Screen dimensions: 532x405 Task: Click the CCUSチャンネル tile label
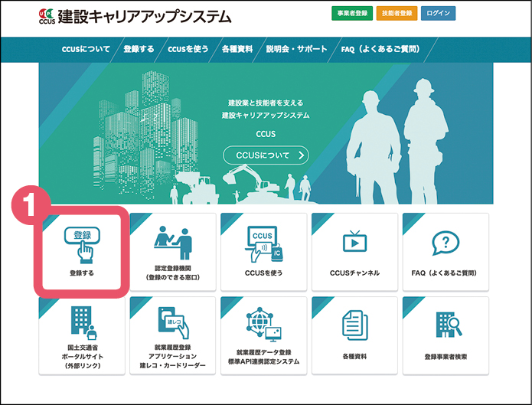tap(354, 273)
